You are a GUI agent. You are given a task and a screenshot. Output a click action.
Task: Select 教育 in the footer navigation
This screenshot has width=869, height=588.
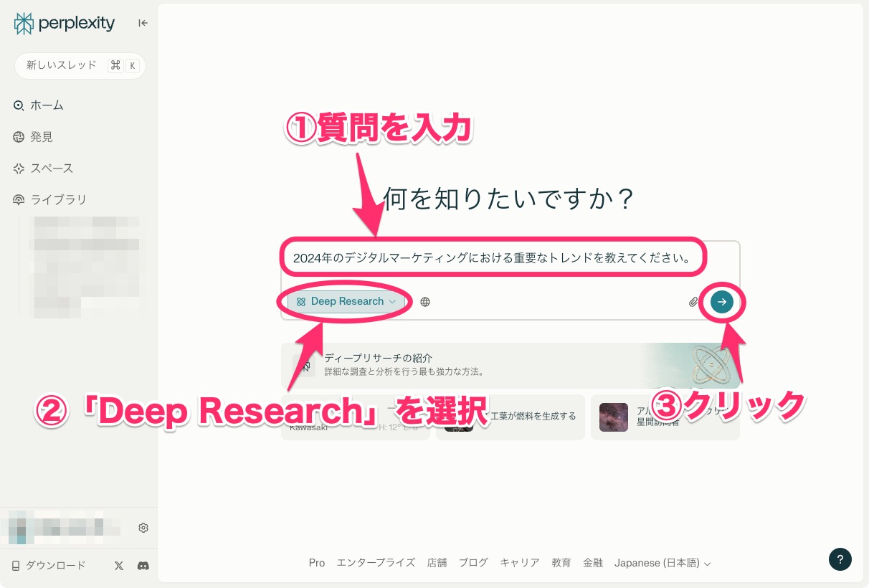tap(561, 563)
